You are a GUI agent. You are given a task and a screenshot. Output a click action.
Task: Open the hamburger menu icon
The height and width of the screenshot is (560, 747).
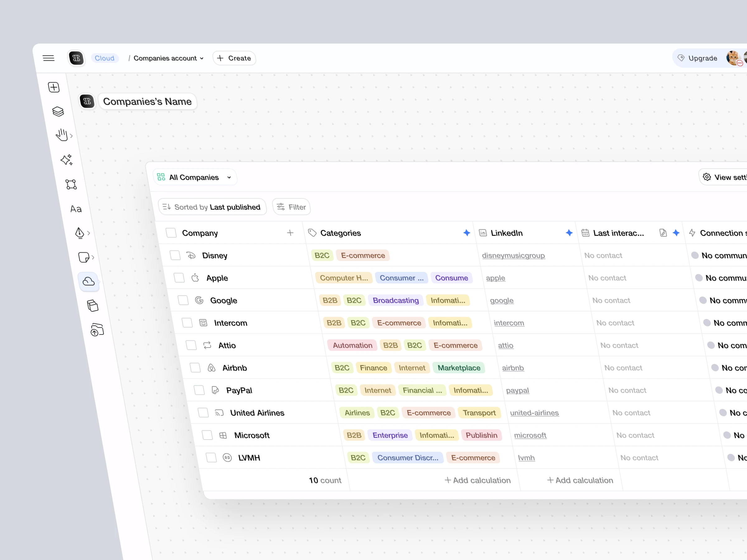[x=49, y=58]
